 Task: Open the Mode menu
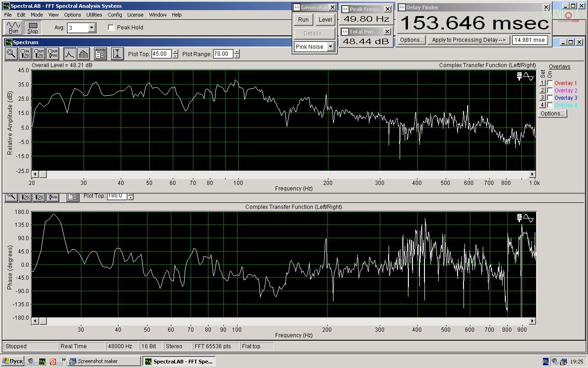[x=37, y=15]
